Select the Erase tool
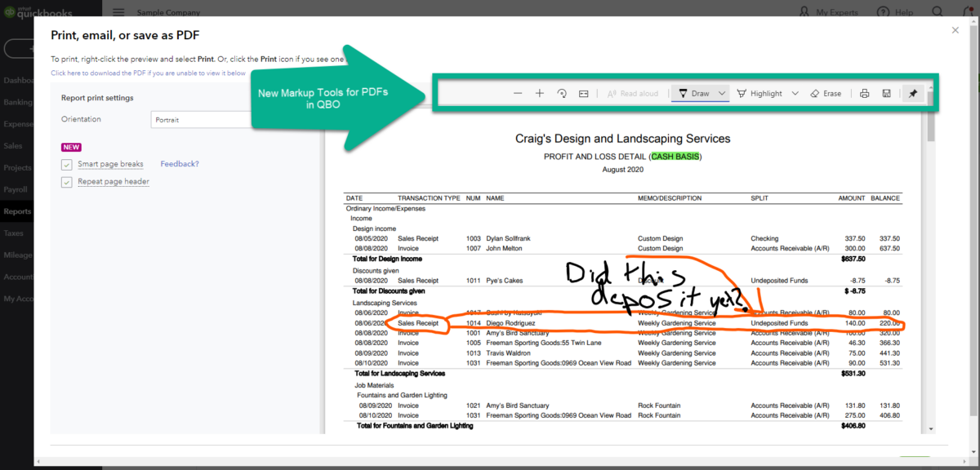The width and height of the screenshot is (980, 470). pyautogui.click(x=826, y=94)
